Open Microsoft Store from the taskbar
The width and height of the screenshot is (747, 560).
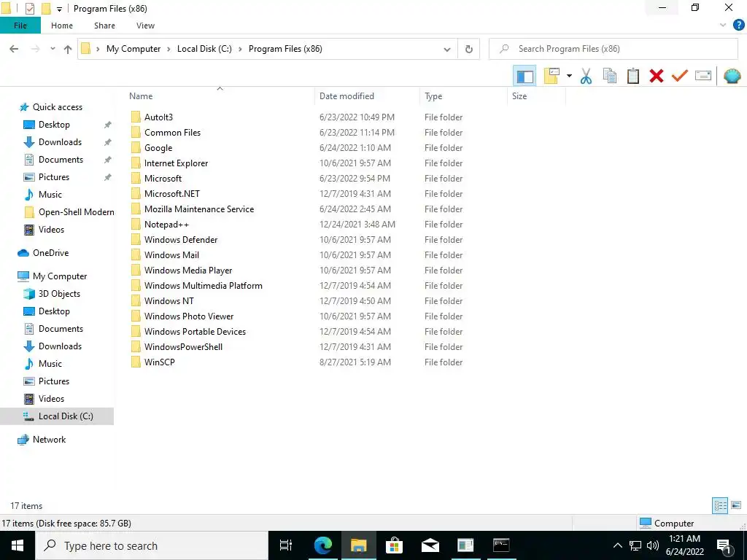[x=394, y=545]
